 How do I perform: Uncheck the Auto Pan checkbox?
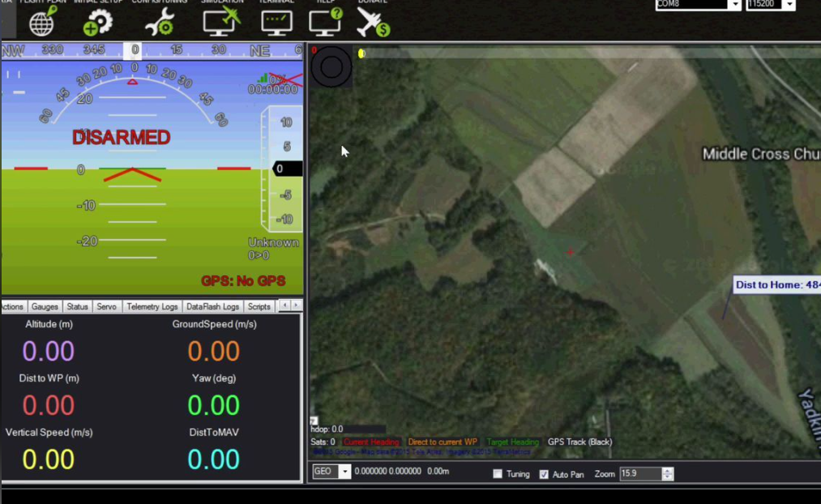tap(544, 474)
